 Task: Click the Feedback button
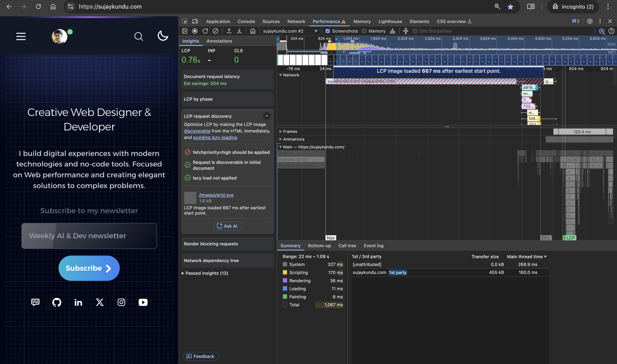point(201,356)
